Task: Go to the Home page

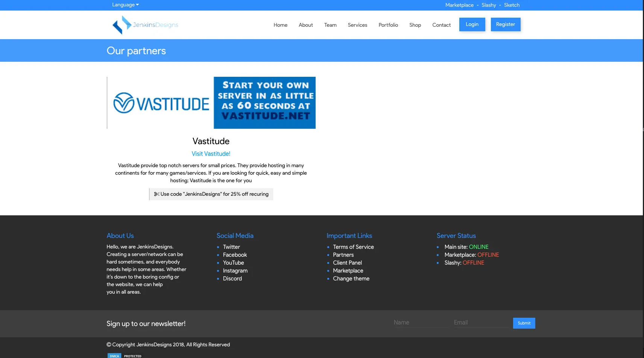Action: click(280, 25)
